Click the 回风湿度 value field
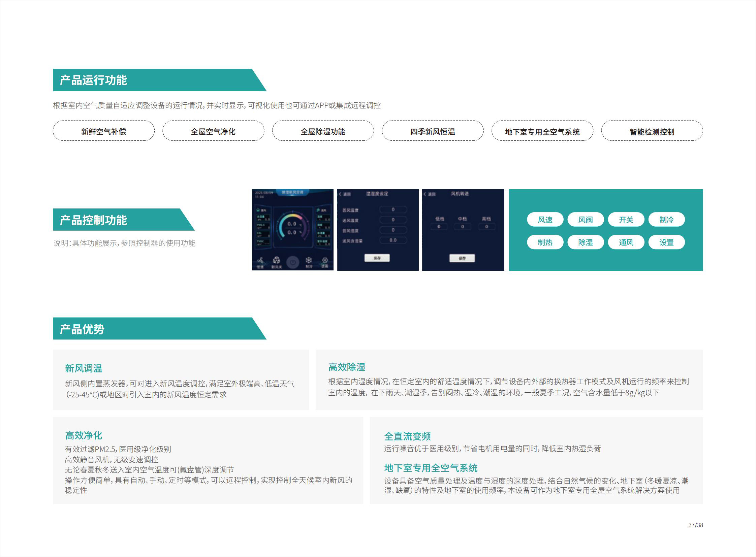The image size is (756, 557). tap(393, 230)
